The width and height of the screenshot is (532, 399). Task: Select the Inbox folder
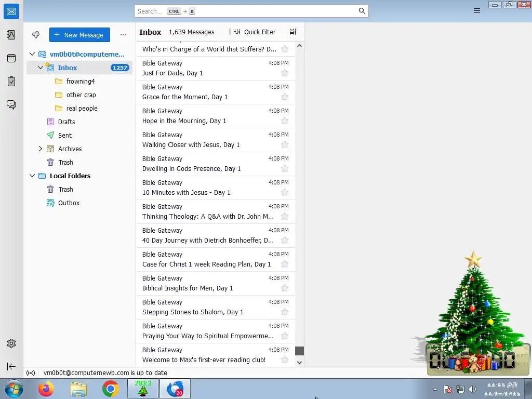[79, 68]
